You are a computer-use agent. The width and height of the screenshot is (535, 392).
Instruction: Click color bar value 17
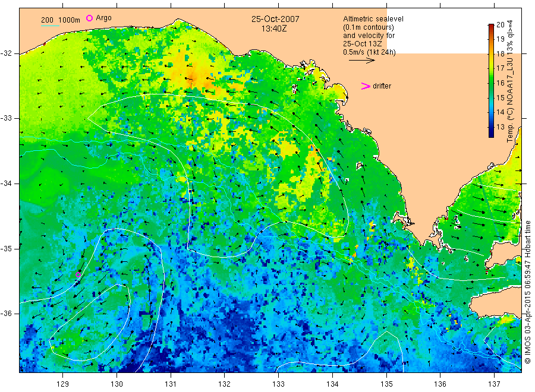tap(500, 68)
